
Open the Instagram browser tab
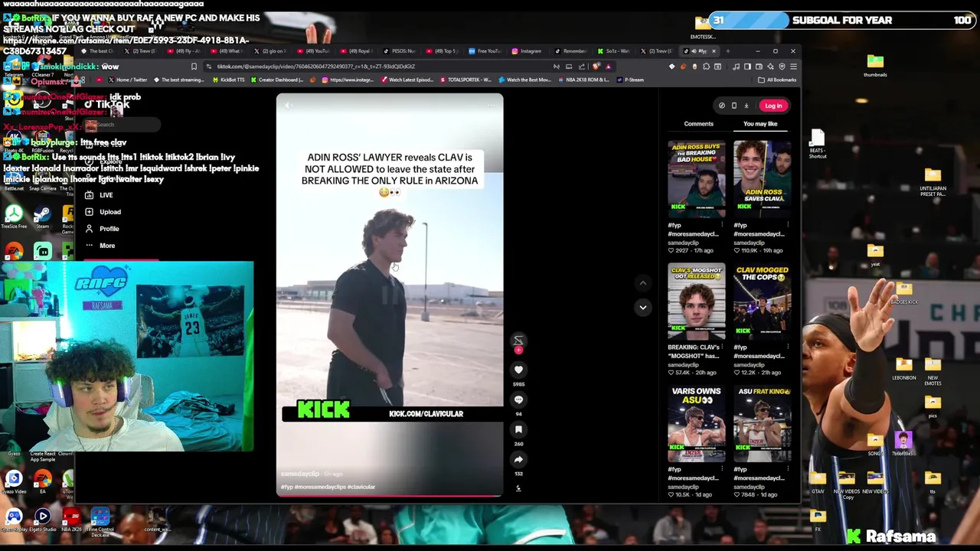527,51
